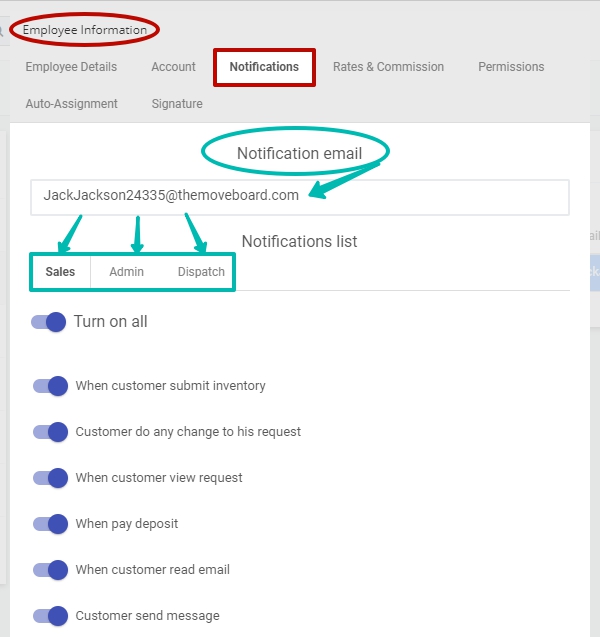Click the When pay deposit label
Image resolution: width=600 pixels, height=637 pixels.
click(127, 524)
